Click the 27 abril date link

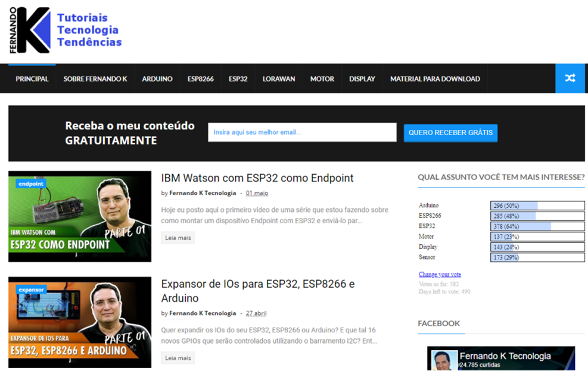pos(256,313)
